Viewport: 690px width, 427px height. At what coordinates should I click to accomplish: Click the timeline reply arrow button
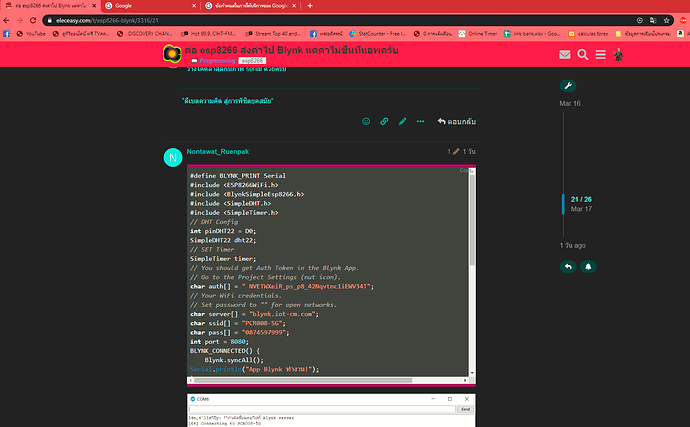pos(568,267)
